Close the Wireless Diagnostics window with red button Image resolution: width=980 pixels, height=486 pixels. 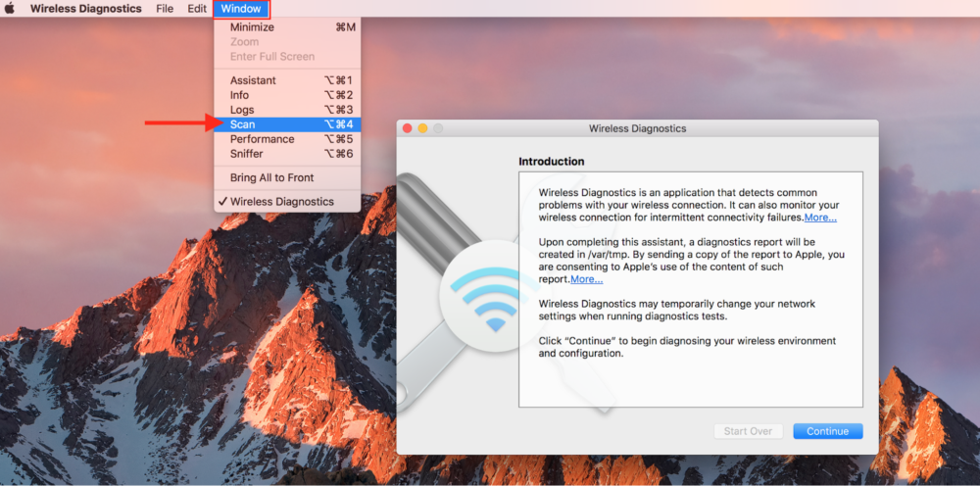[x=408, y=128]
